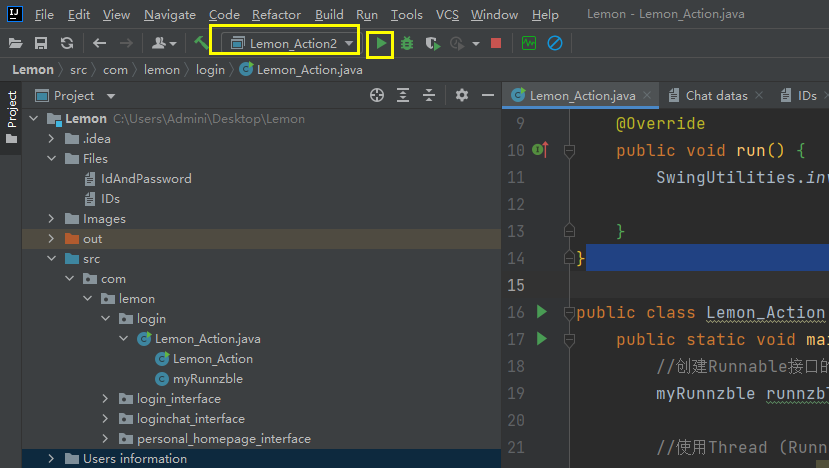Open the Edit menu
The image size is (829, 468).
tap(79, 15)
